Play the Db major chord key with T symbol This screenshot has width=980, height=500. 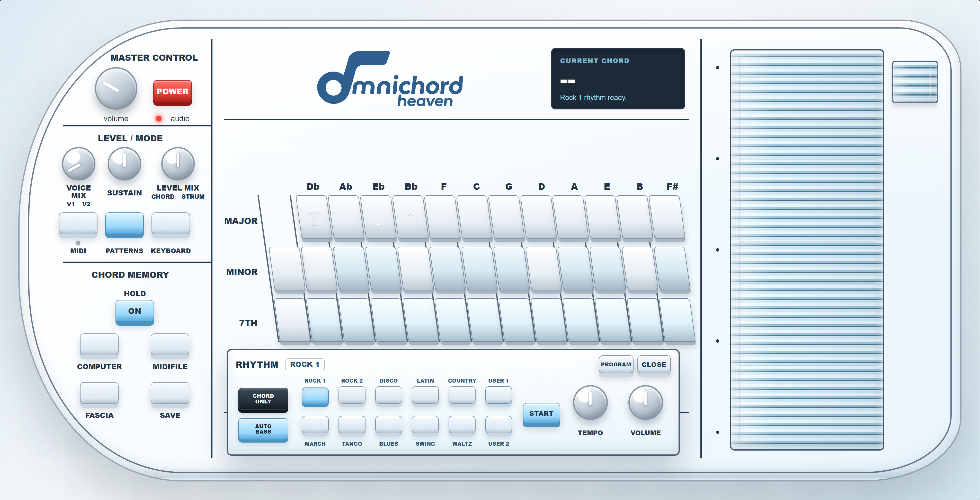pyautogui.click(x=314, y=218)
